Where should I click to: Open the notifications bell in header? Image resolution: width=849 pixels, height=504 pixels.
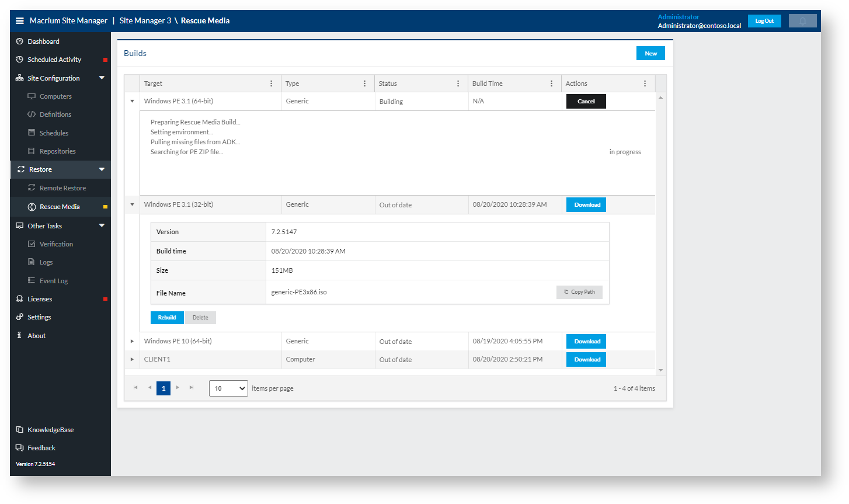[802, 21]
